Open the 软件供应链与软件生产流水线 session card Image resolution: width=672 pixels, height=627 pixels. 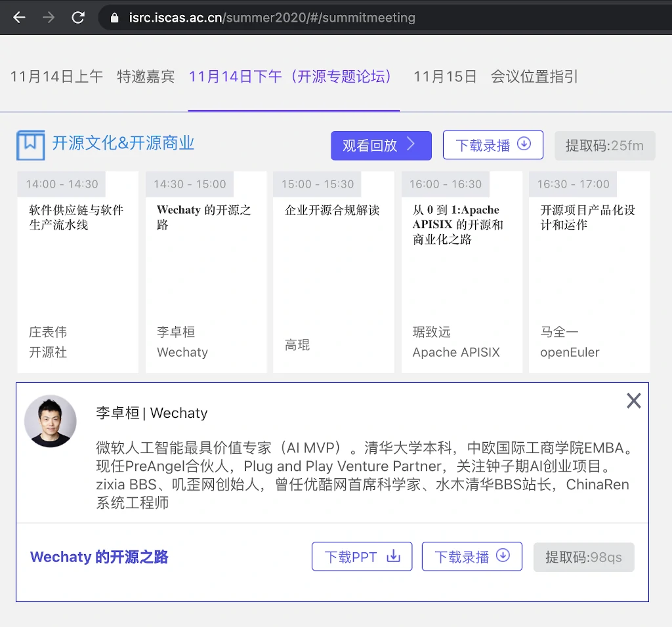pos(77,272)
